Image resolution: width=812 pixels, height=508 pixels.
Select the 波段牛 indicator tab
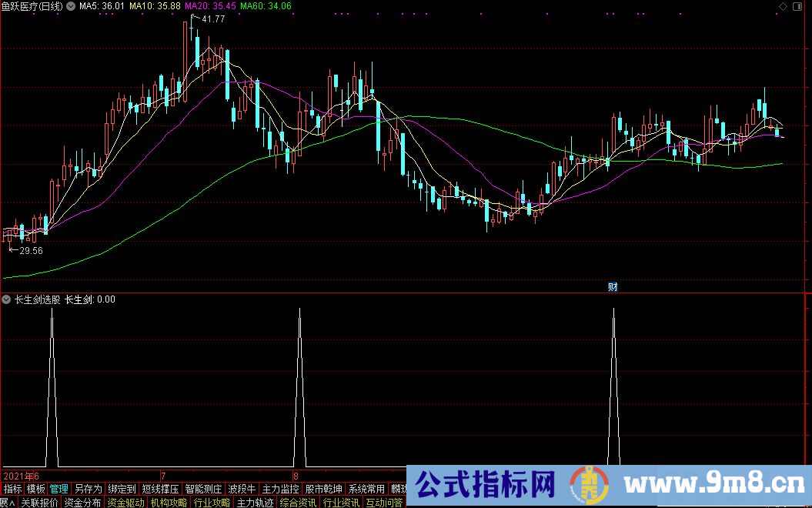(x=242, y=489)
